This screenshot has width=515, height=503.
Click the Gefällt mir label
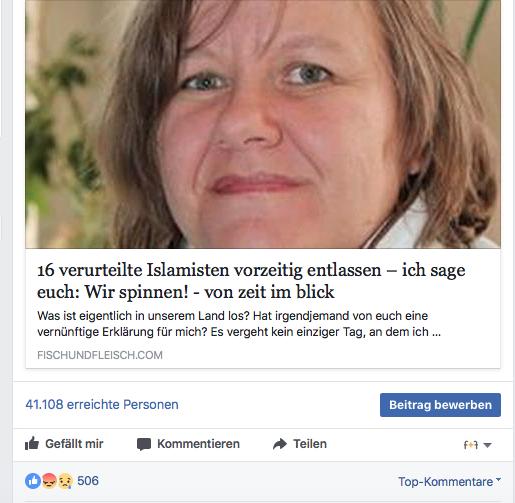[x=74, y=444]
